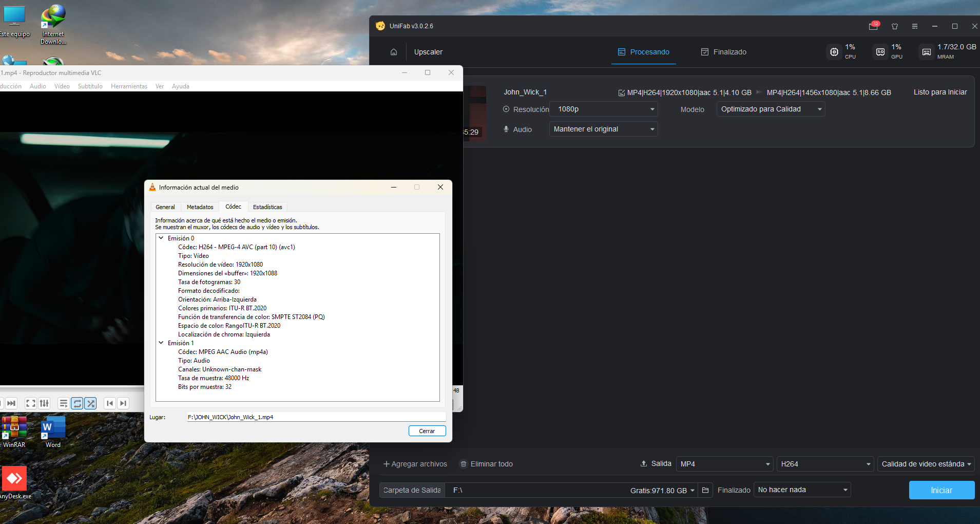Click the Cerrar button
Screen dimensions: 980x524
click(x=427, y=431)
